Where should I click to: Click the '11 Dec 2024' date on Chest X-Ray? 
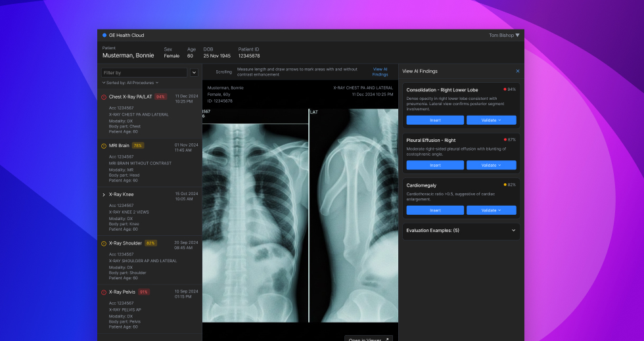pyautogui.click(x=187, y=96)
